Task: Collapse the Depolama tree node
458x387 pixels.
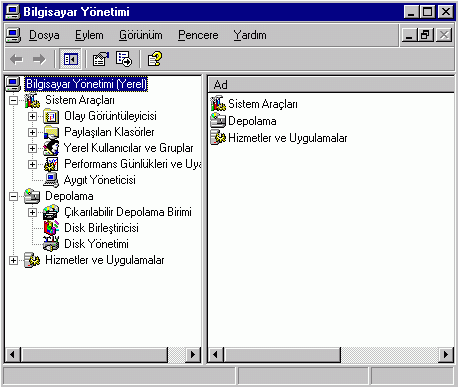Action: [13, 196]
